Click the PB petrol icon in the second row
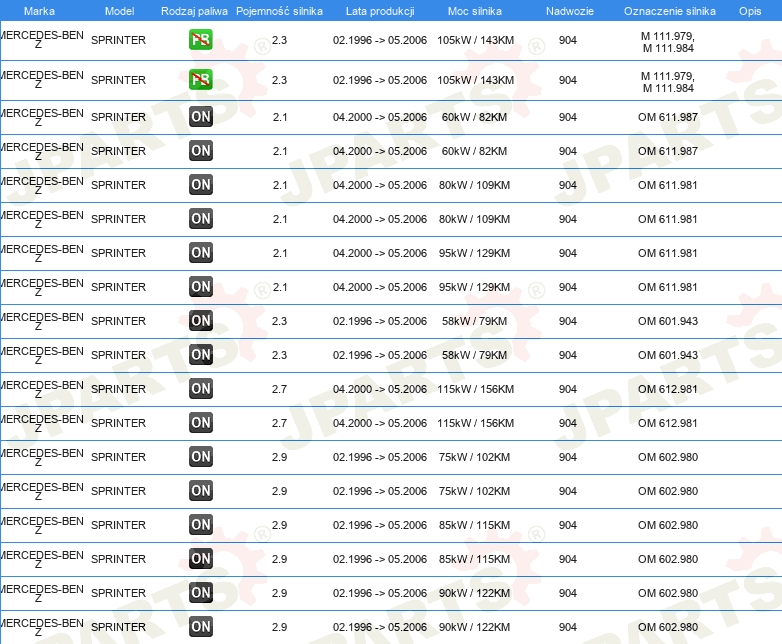 point(201,80)
